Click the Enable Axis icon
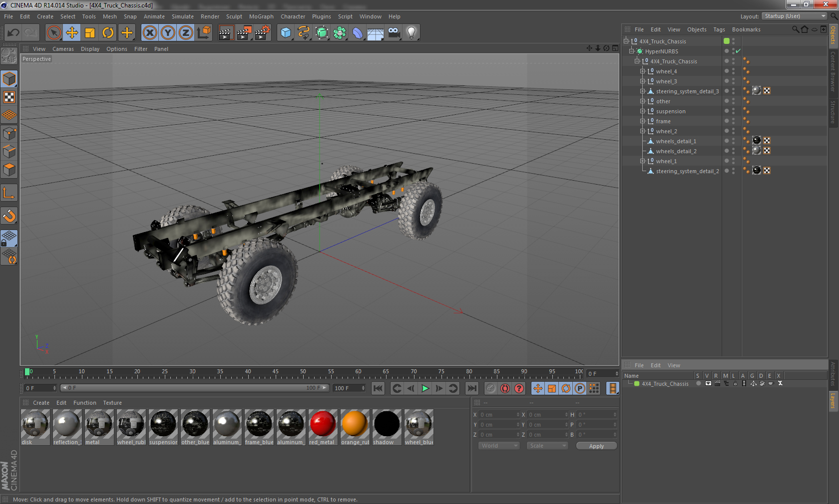 tap(9, 193)
